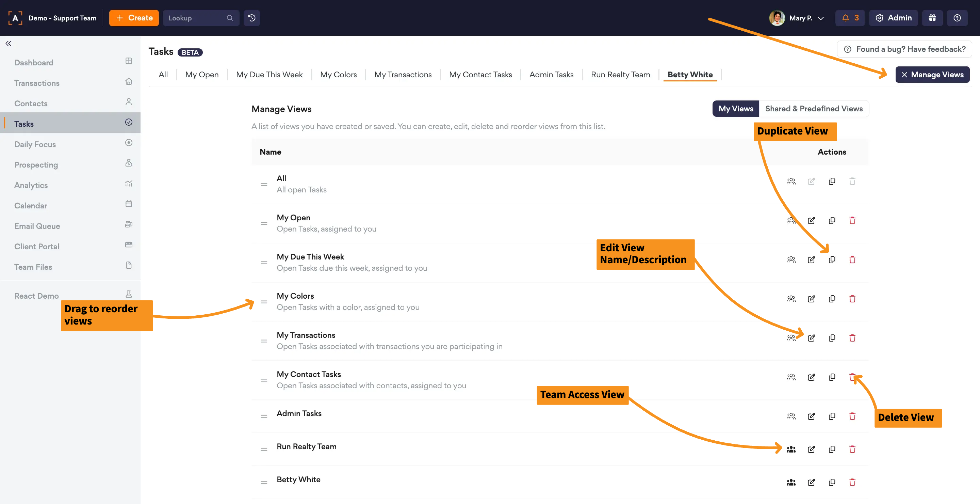Duplicate the All view
This screenshot has width=980, height=504.
coord(832,181)
